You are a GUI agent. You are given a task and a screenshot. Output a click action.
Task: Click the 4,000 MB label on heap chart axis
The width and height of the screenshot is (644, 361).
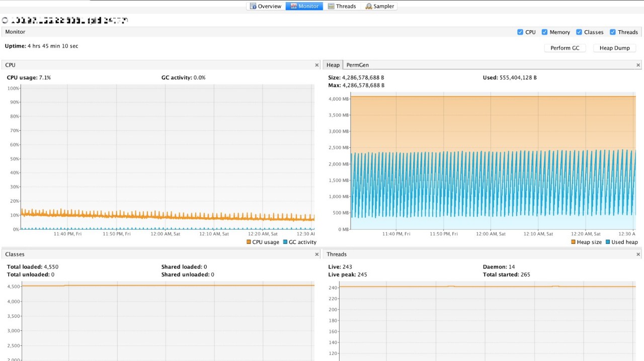click(x=338, y=99)
